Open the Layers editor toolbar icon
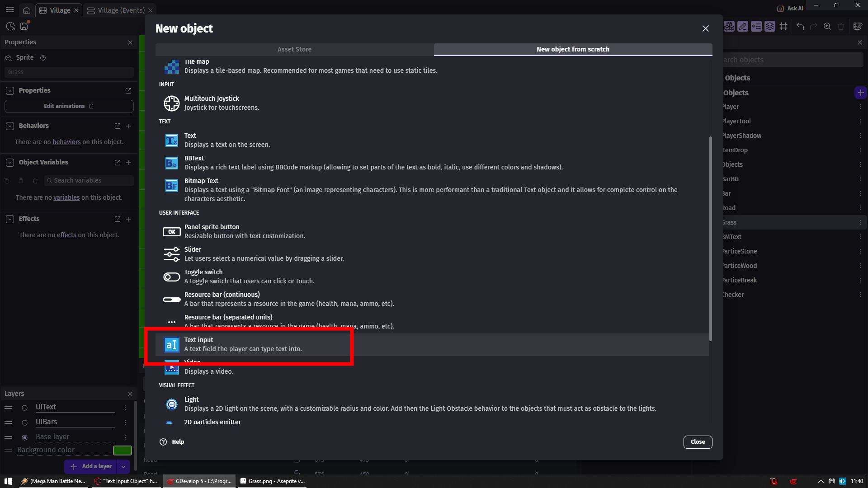 click(770, 26)
